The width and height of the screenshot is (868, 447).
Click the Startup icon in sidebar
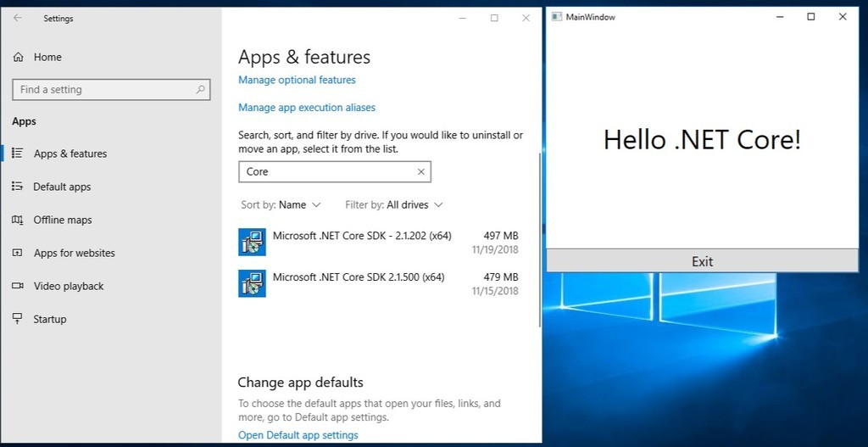tap(18, 318)
